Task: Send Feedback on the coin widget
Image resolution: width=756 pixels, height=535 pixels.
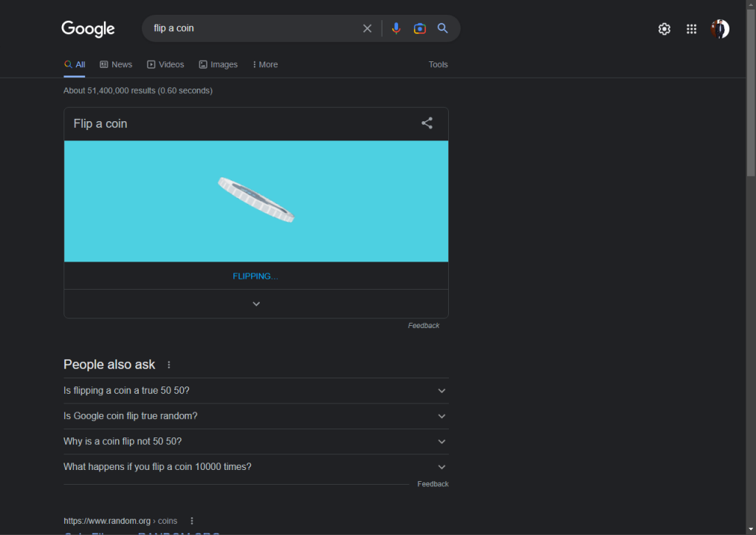Action: [x=423, y=326]
